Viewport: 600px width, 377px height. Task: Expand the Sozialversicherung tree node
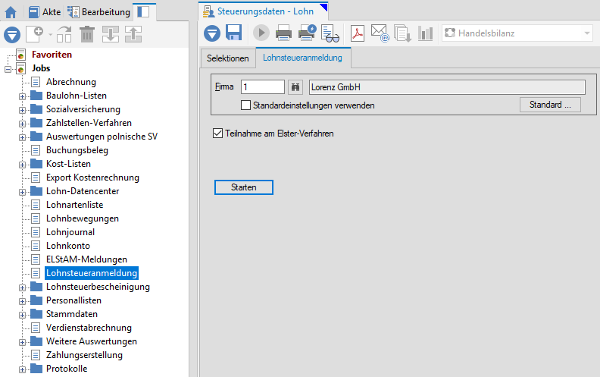click(x=22, y=110)
